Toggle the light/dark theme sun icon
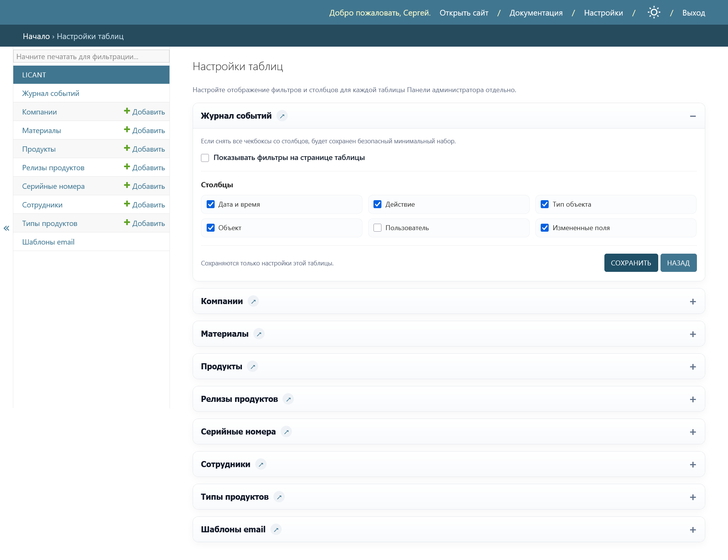Screen dimensions: 728x560 pos(654,13)
